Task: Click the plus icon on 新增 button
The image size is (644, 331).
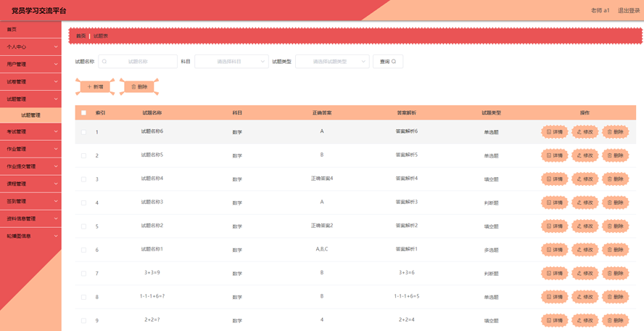Action: coord(89,87)
